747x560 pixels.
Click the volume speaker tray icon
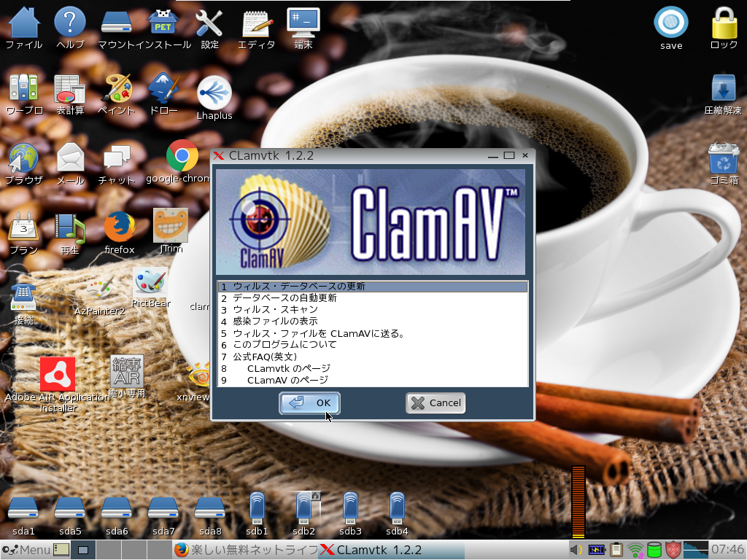tap(576, 550)
